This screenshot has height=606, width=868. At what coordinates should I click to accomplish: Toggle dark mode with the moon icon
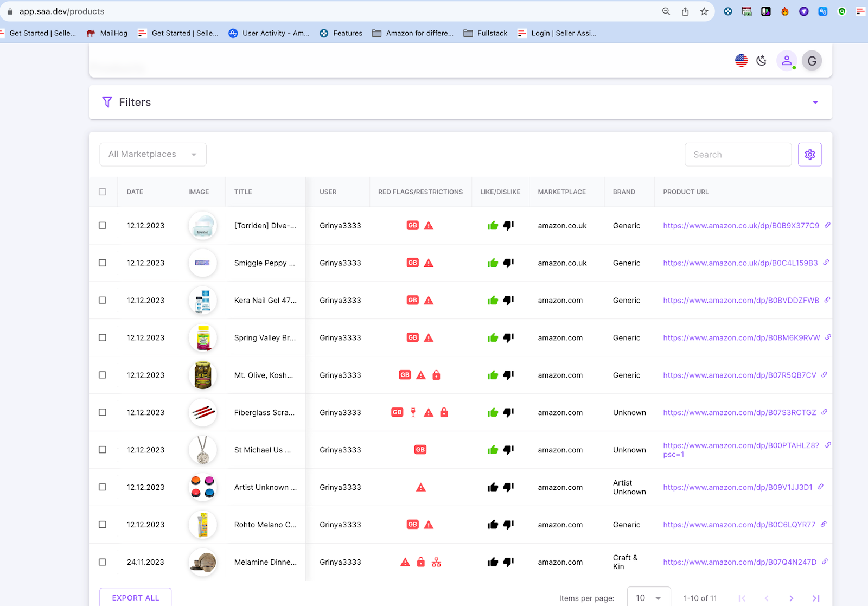(x=761, y=61)
